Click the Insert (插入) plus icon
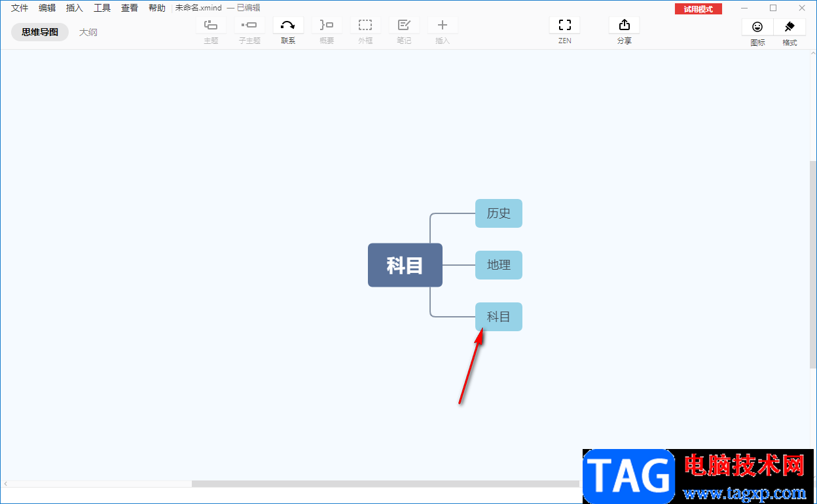 click(443, 26)
